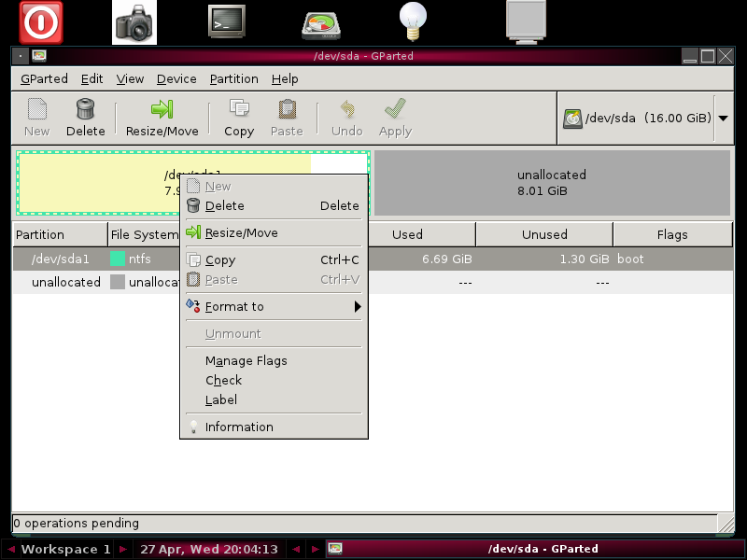The height and width of the screenshot is (560, 747).
Task: Click the GParted icon in title bar
Action: 39,56
